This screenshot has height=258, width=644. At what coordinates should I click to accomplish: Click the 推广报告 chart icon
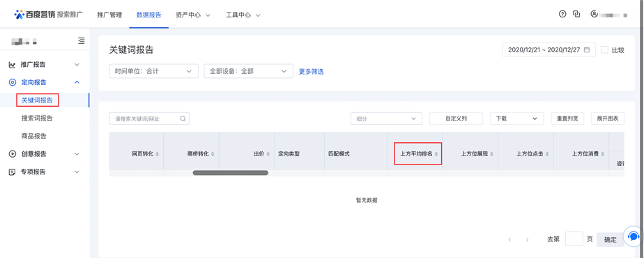(12, 64)
